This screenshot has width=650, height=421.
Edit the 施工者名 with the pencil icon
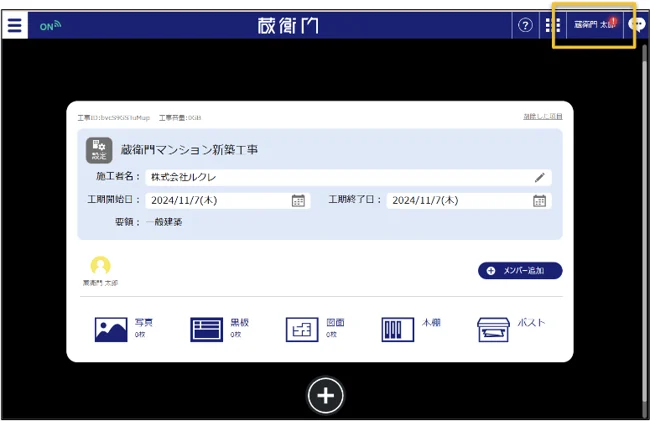tap(540, 177)
